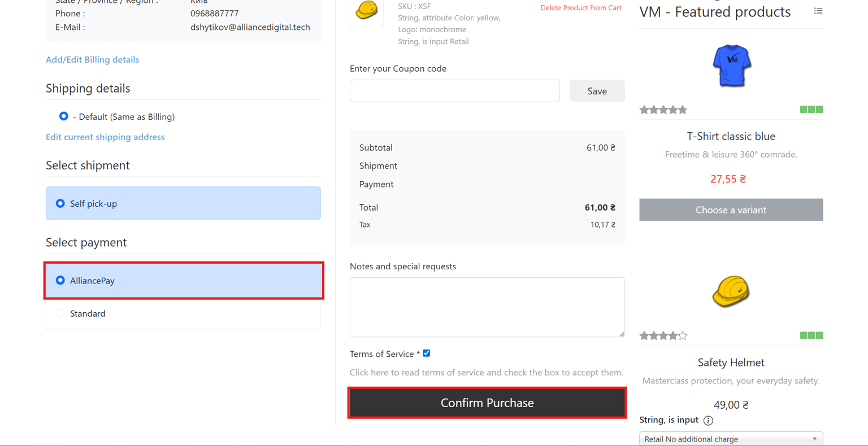Image resolution: width=868 pixels, height=446 pixels.
Task: Click the Save coupon button
Action: point(597,91)
